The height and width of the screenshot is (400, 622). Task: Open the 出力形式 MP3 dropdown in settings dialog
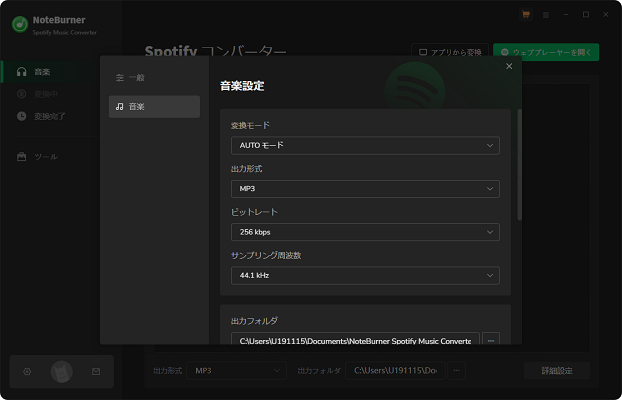click(x=365, y=189)
